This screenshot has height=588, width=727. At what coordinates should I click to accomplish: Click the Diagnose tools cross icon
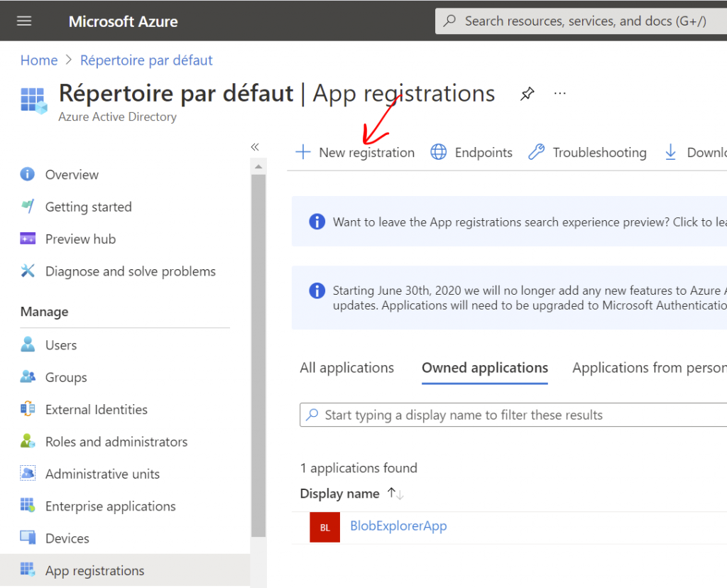point(28,271)
